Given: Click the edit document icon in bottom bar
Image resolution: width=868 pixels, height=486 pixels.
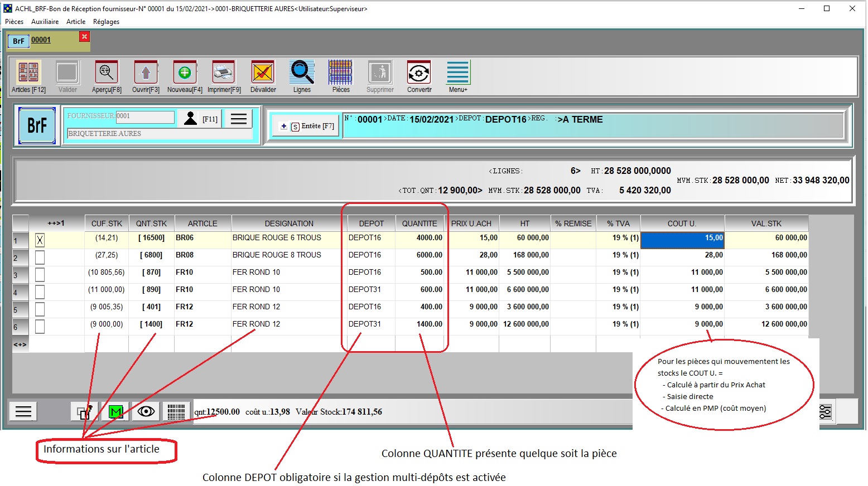Looking at the screenshot, I should point(85,412).
